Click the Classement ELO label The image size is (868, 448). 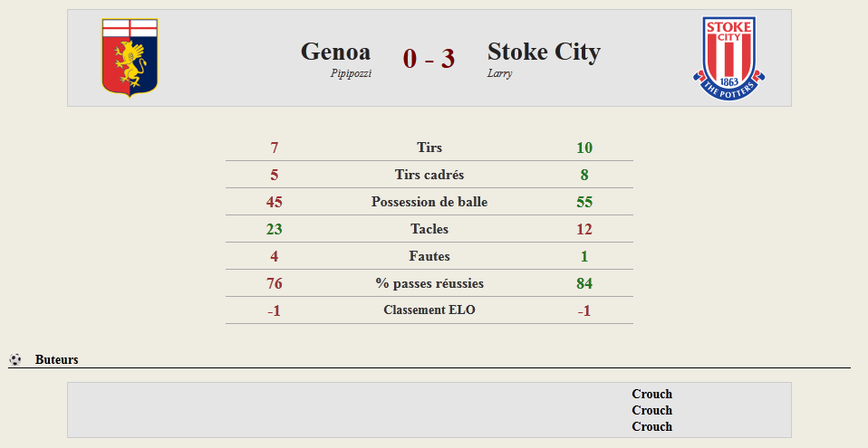(429, 310)
